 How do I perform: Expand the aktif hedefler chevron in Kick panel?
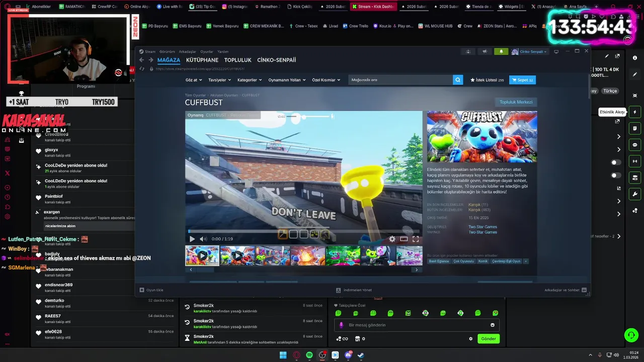(x=619, y=236)
